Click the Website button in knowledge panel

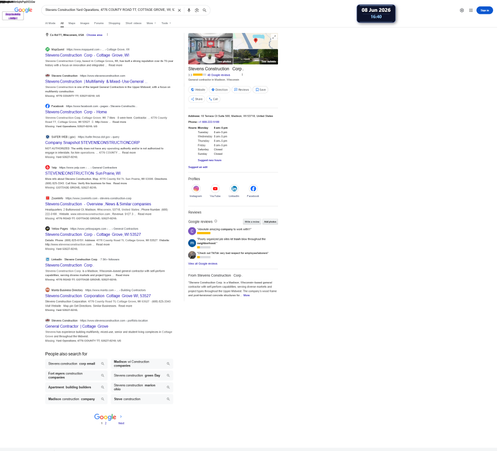[198, 90]
